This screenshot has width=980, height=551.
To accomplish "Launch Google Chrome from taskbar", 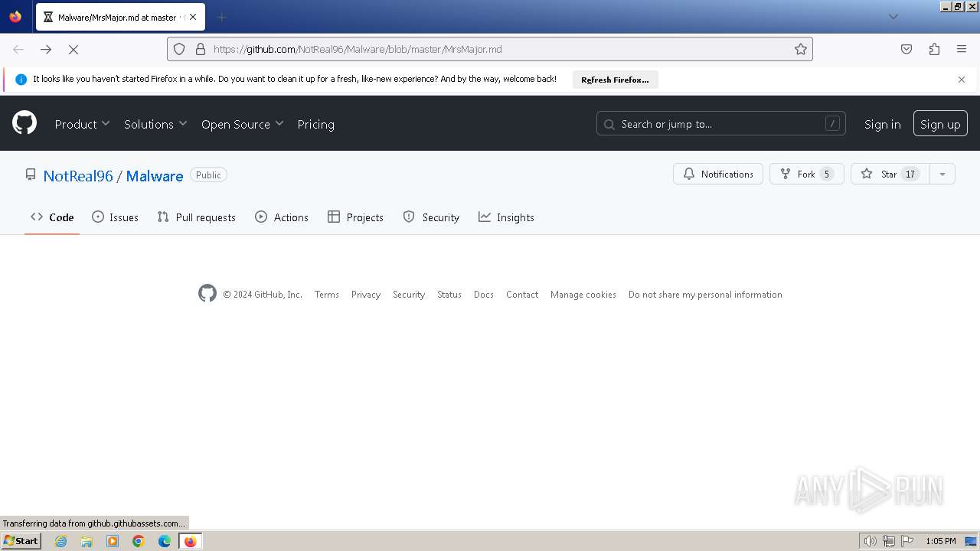I will coord(139,541).
